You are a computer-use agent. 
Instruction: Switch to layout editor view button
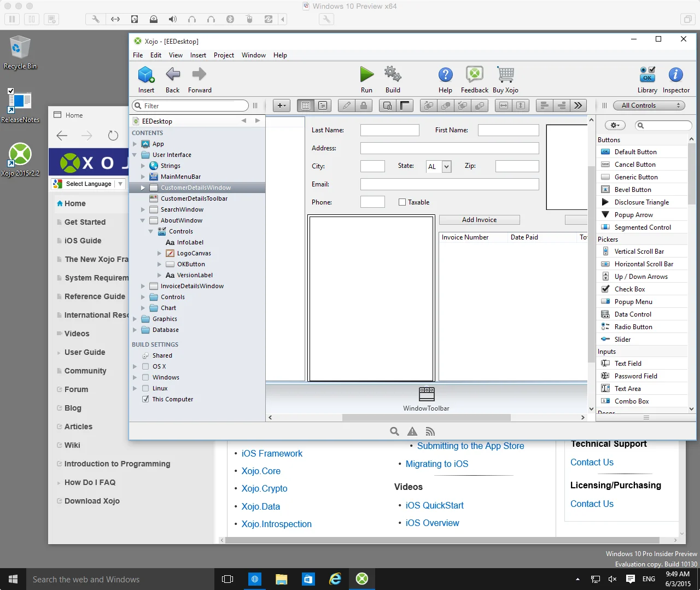[306, 106]
